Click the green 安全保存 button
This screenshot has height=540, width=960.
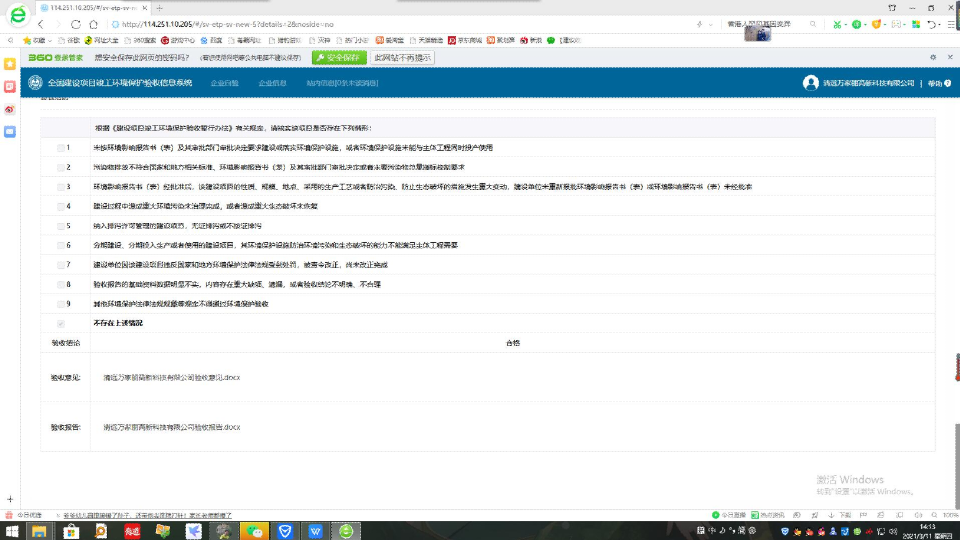339,58
